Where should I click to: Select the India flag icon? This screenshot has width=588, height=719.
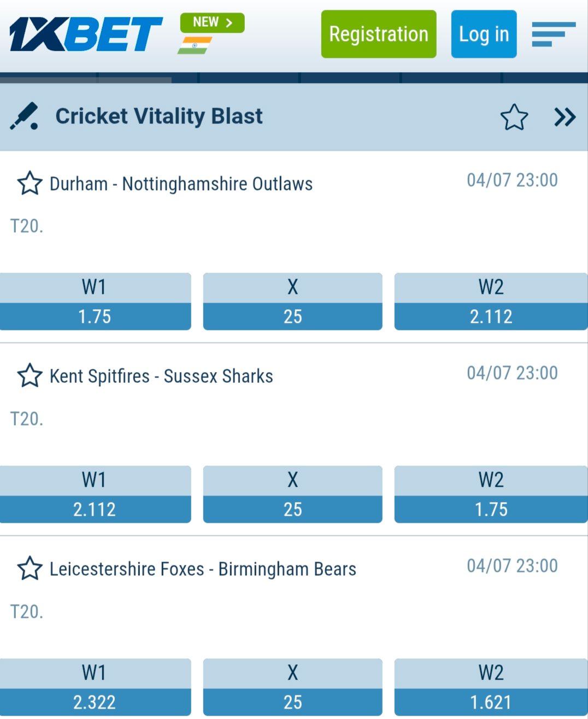tap(195, 45)
